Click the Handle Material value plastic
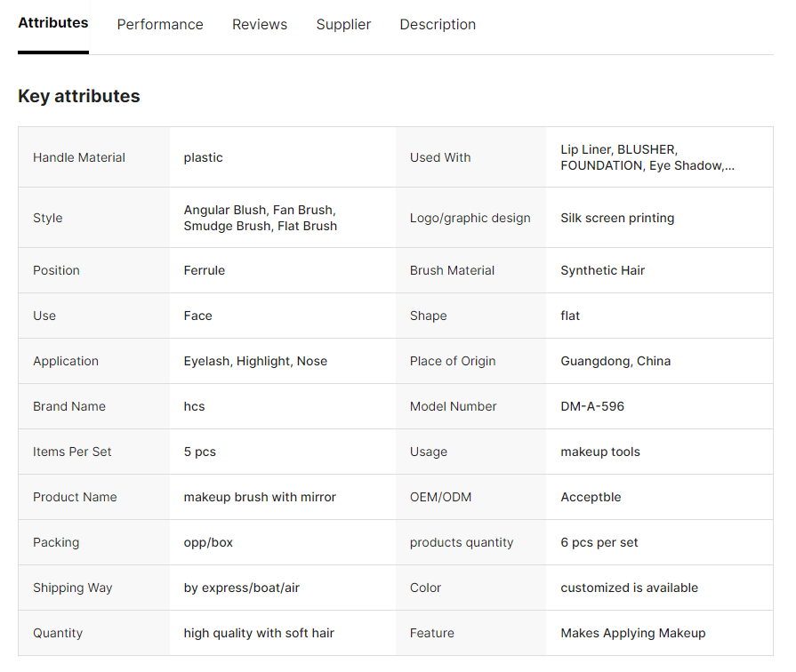This screenshot has width=796, height=672. (x=203, y=157)
